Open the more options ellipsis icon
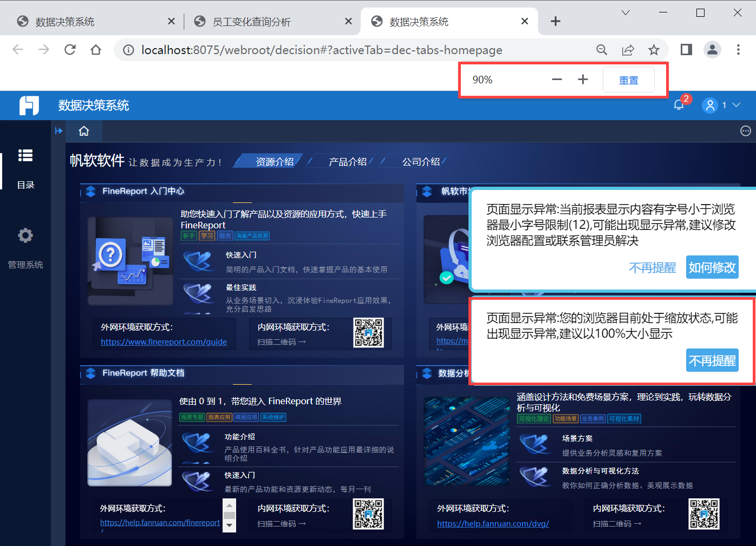 point(746,131)
